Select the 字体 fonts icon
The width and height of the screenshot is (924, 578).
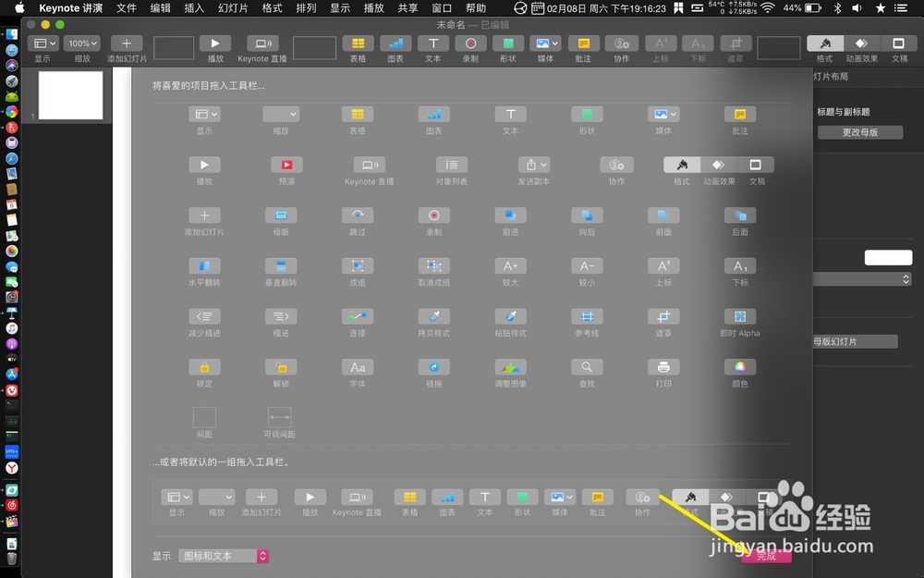coord(357,367)
